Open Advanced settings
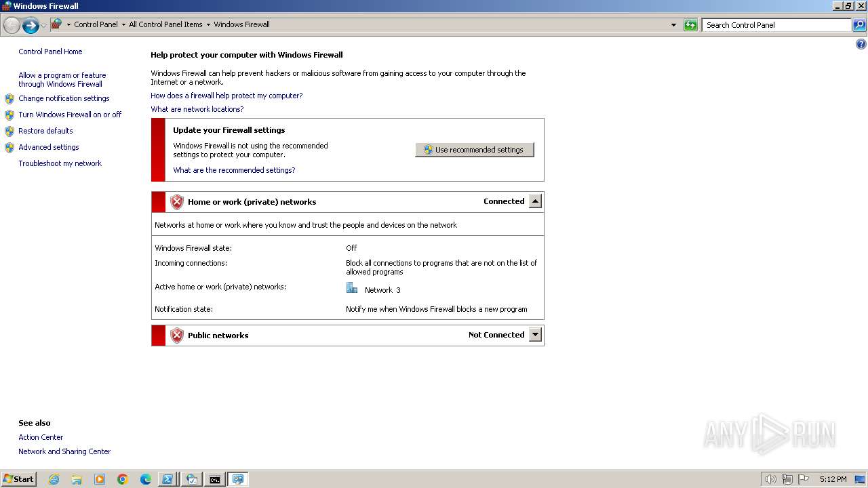This screenshot has width=868, height=488. [49, 147]
